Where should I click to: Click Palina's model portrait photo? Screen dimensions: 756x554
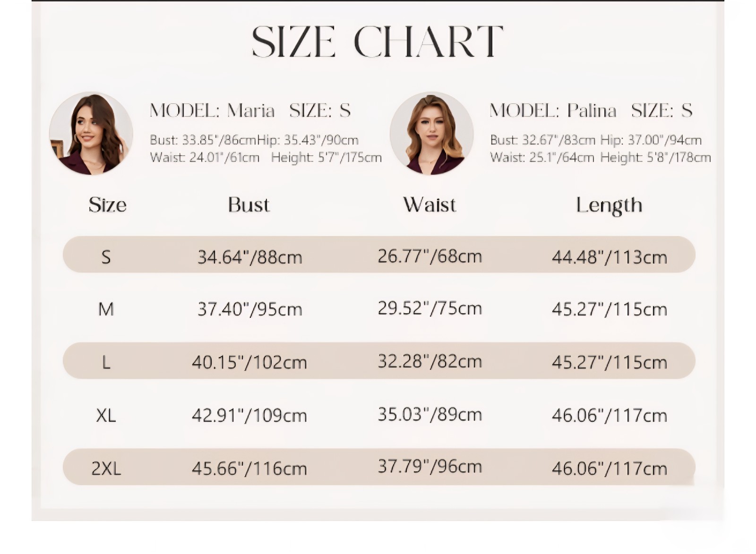[x=432, y=134]
